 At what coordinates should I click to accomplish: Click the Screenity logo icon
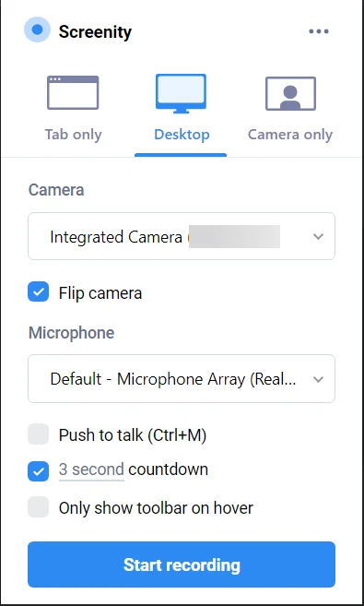(x=37, y=30)
